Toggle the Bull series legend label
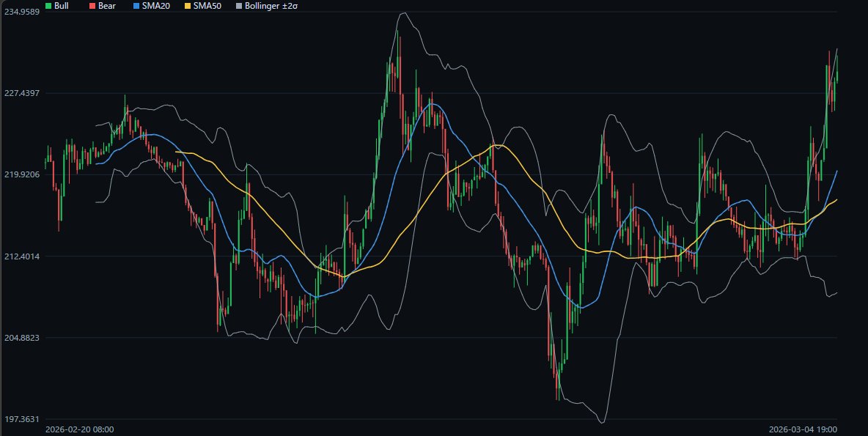This screenshot has width=868, height=436. pos(62,6)
